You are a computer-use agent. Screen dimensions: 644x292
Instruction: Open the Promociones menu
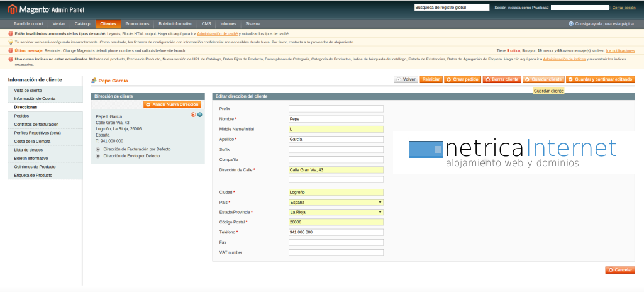137,24
